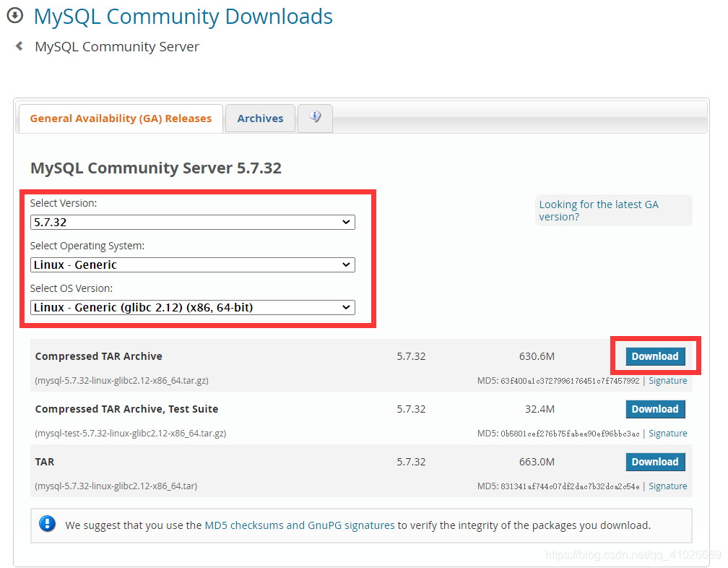Image resolution: width=728 pixels, height=568 pixels.
Task: Click the MD5 value starting with 0b5801ce
Action: coord(570,434)
